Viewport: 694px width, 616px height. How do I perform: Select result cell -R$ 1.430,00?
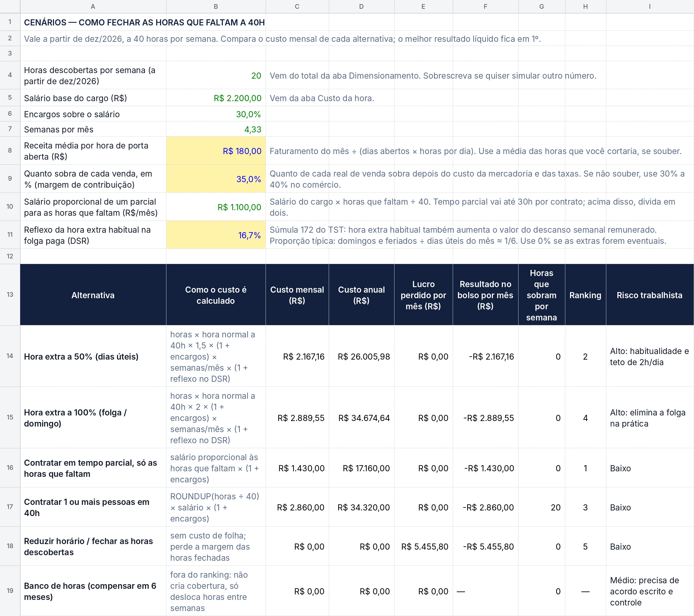pos(485,468)
